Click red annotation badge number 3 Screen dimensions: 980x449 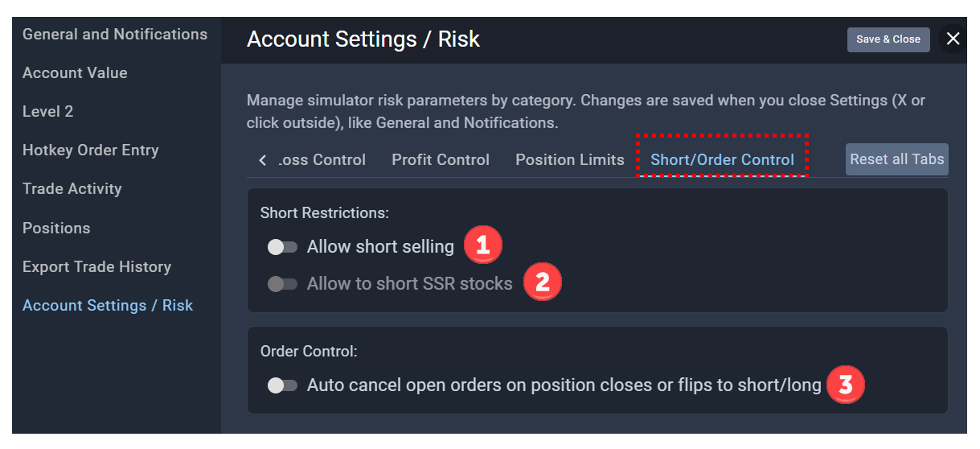[x=845, y=385]
